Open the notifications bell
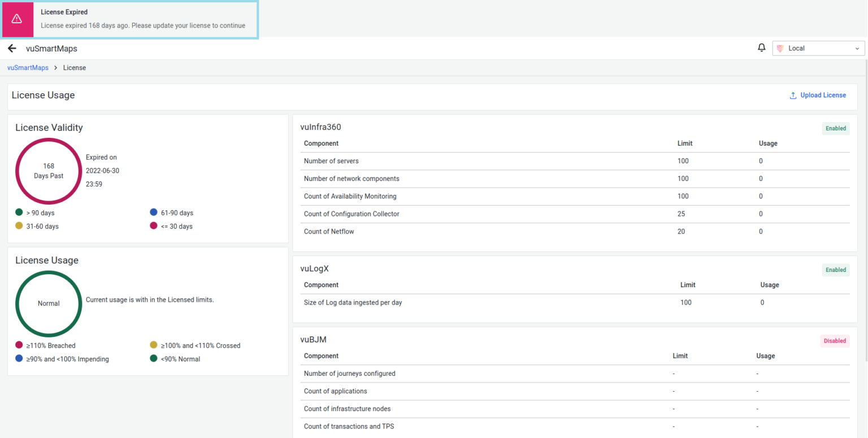868x438 pixels. [762, 48]
